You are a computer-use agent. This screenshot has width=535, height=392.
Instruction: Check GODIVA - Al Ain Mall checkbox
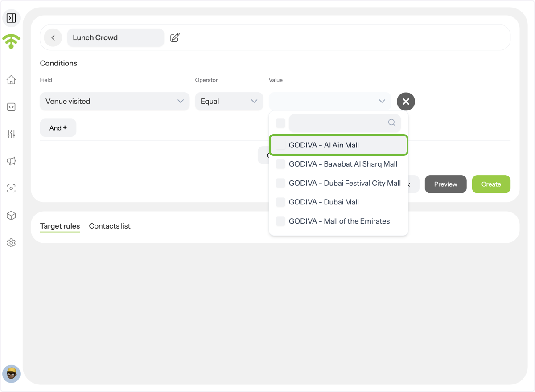tap(280, 145)
